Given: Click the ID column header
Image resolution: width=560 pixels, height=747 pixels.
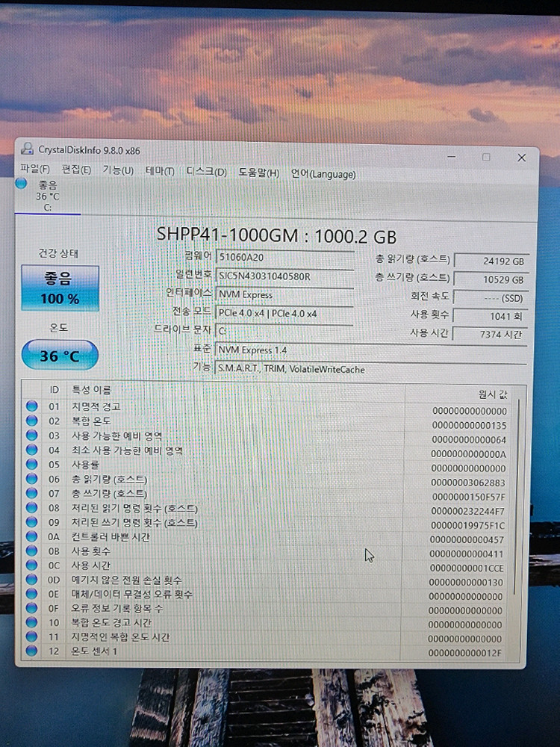Looking at the screenshot, I should pos(55,390).
